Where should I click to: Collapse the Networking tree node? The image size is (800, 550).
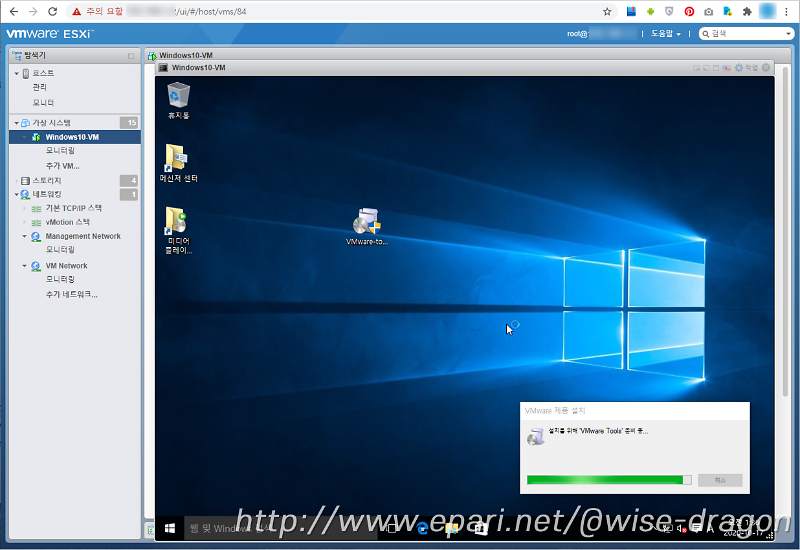tap(16, 194)
